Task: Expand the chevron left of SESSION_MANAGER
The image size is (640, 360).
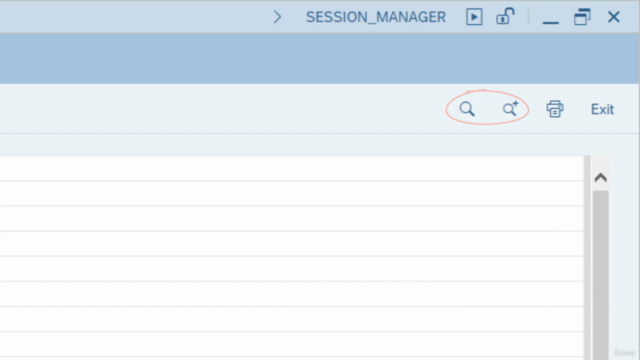Action: pos(277,17)
